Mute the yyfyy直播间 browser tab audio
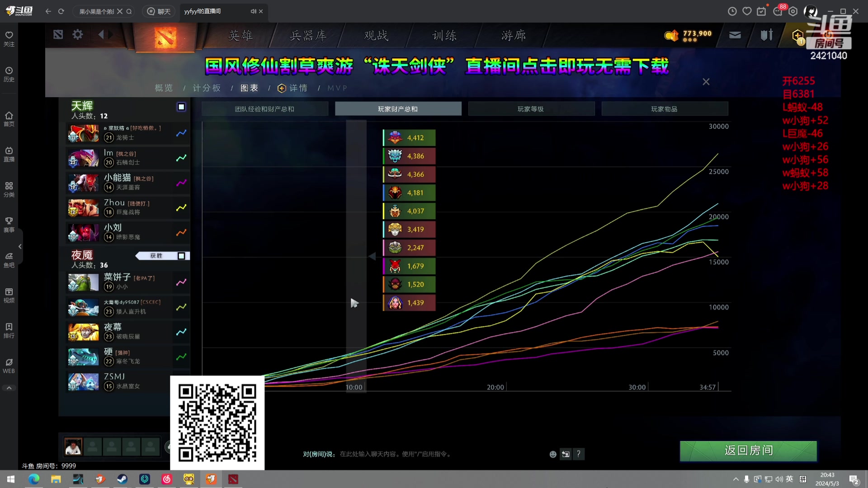This screenshot has width=868, height=488. (253, 12)
